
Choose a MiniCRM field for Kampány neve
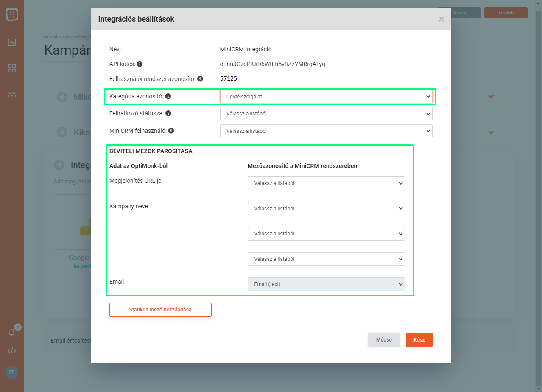click(x=326, y=208)
